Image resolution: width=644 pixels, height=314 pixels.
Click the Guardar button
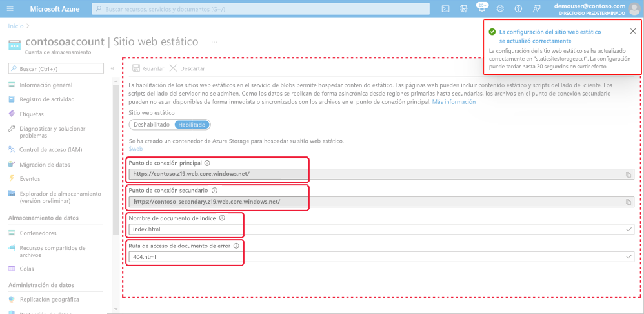148,68
